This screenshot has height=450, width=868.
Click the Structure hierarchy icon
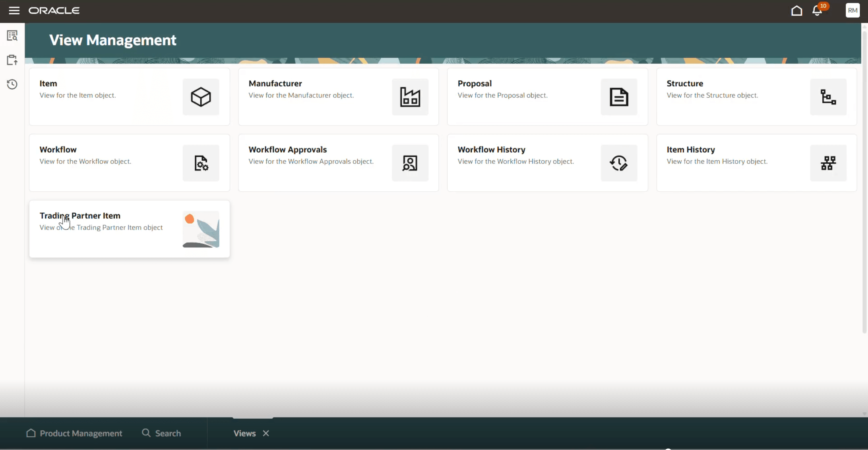[828, 97]
